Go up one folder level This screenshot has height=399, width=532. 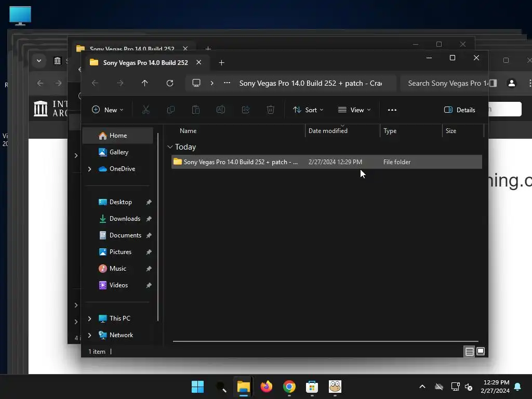coord(145,83)
